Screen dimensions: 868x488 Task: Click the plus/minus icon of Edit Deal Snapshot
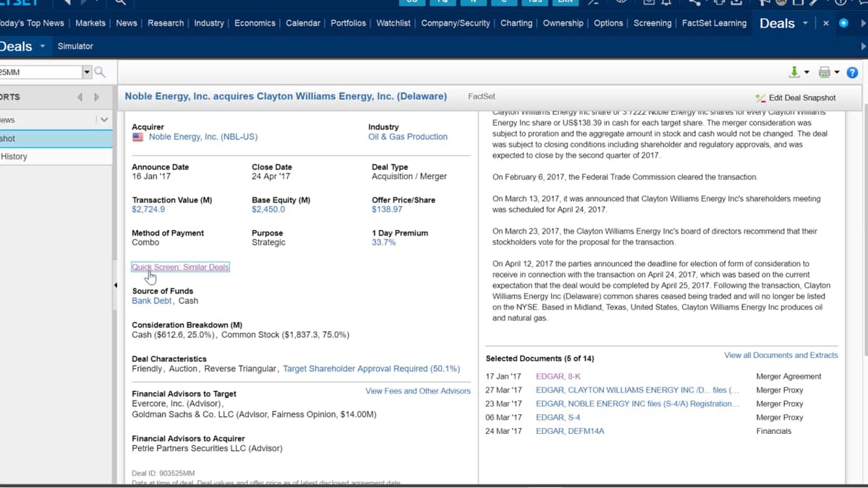pos(759,98)
